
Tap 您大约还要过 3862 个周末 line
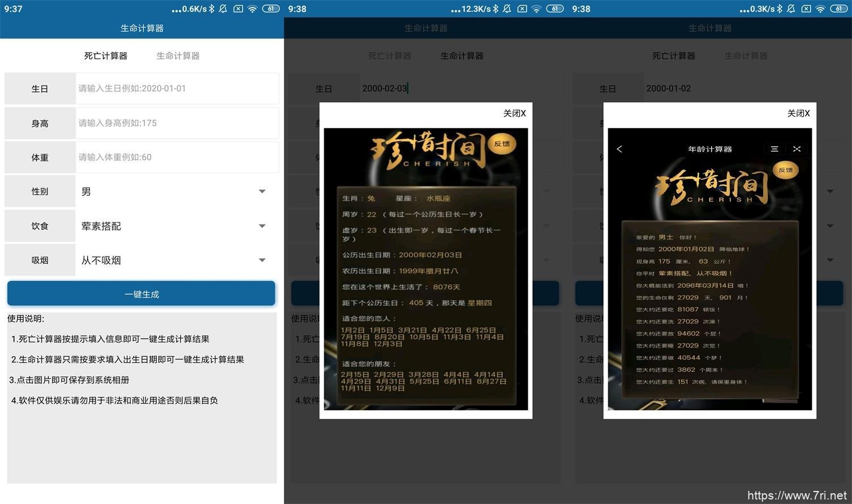click(x=679, y=369)
